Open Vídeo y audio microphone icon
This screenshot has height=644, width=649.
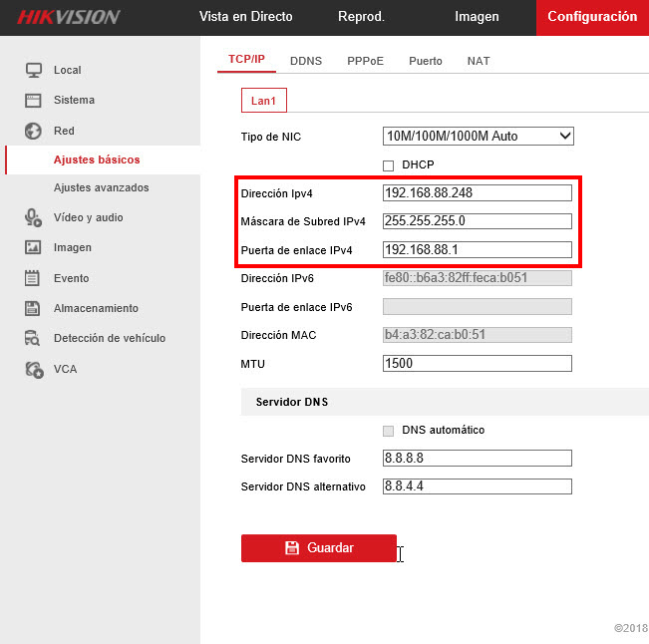point(33,217)
